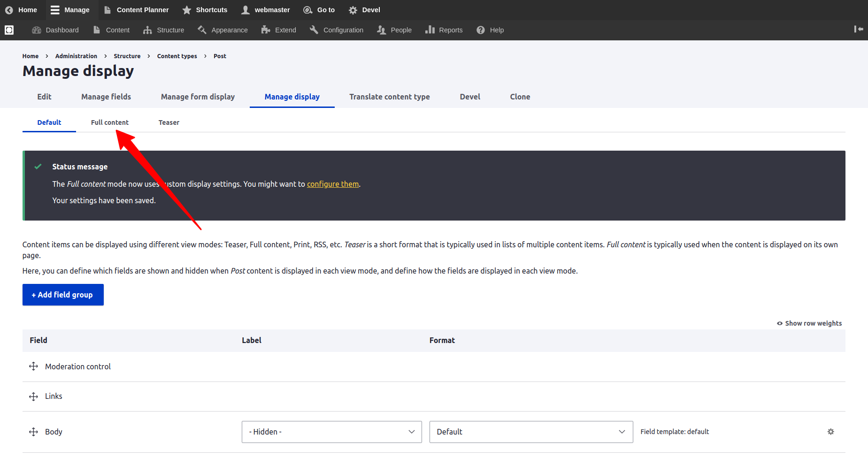Click the Body row drag handle
The image size is (868, 458).
33,432
